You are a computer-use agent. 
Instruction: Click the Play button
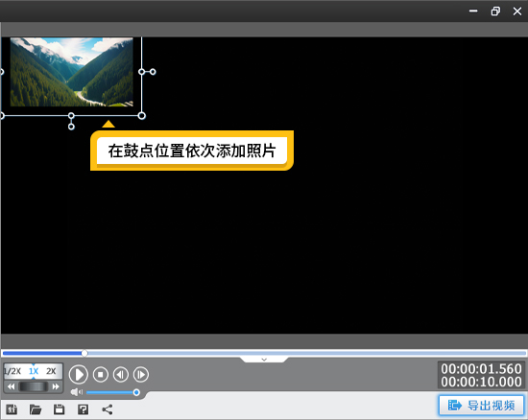(x=79, y=374)
